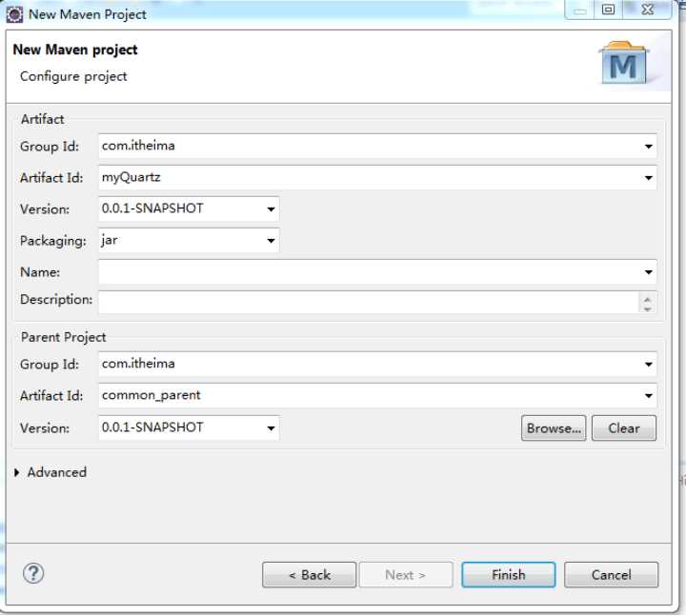Open common_parent Artifact Id dropdown arrow
The width and height of the screenshot is (686, 616).
(x=649, y=396)
